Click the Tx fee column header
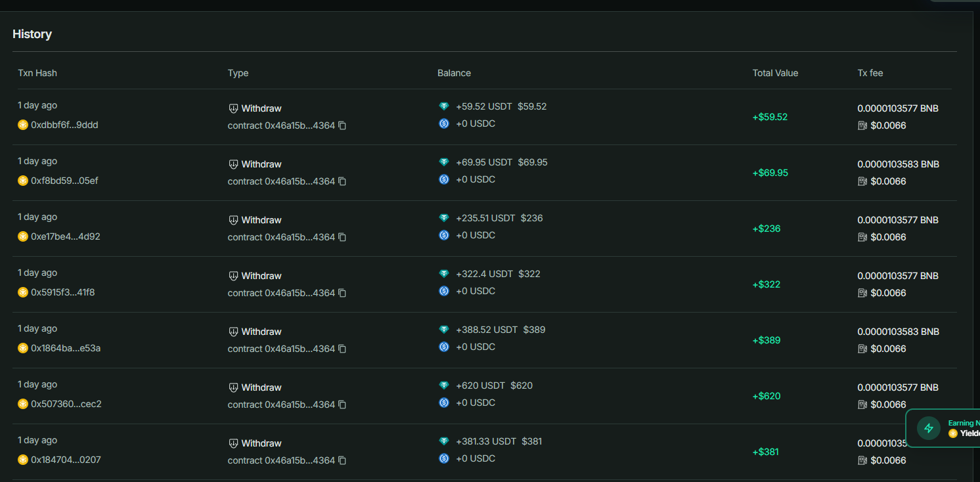The width and height of the screenshot is (980, 482). coord(870,73)
